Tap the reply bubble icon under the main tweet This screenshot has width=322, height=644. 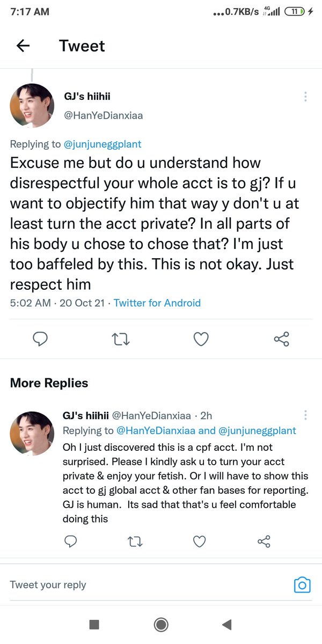(40, 339)
